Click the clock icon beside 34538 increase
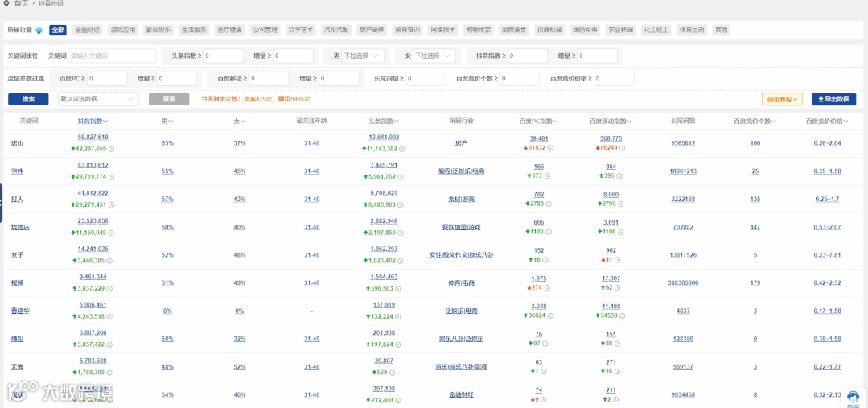The image size is (868, 408). click(623, 316)
